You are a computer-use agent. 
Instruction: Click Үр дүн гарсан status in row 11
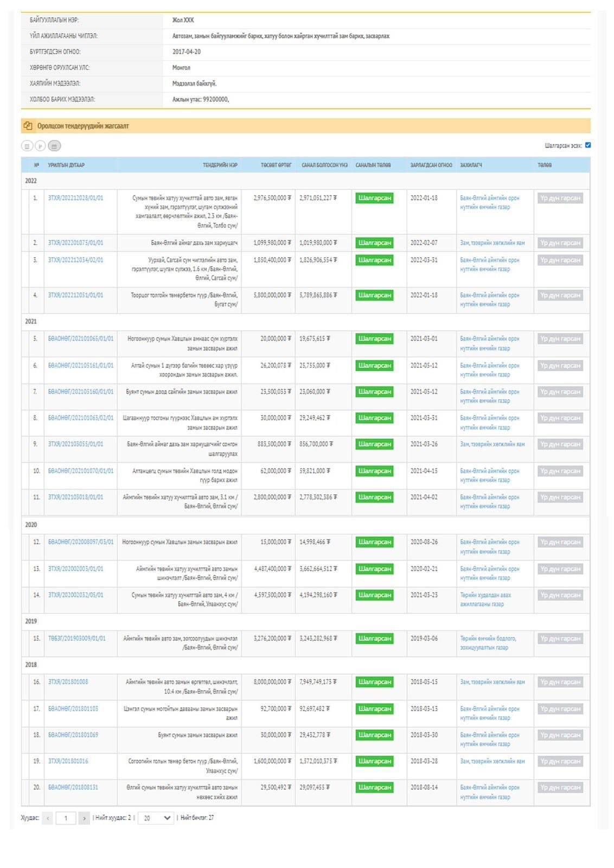[x=560, y=497]
